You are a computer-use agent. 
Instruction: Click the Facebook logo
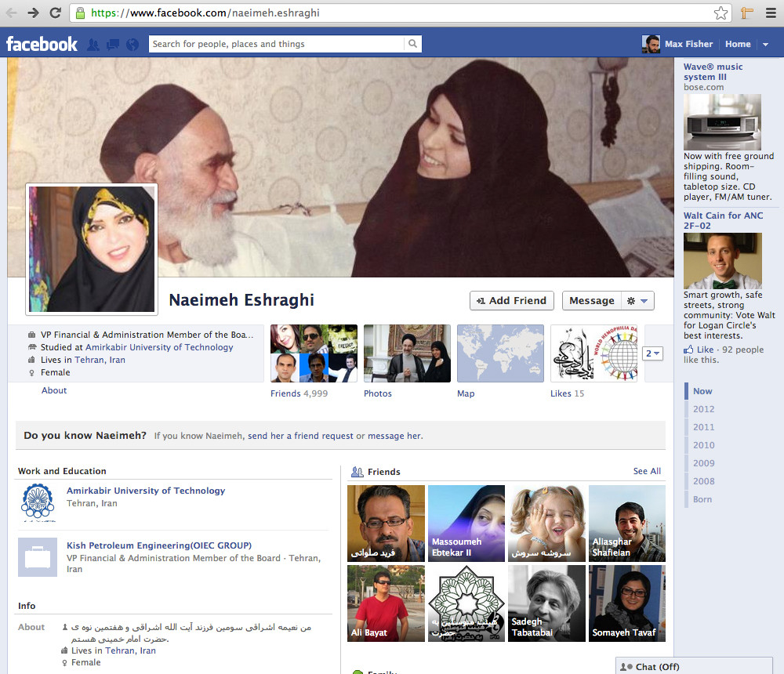42,44
